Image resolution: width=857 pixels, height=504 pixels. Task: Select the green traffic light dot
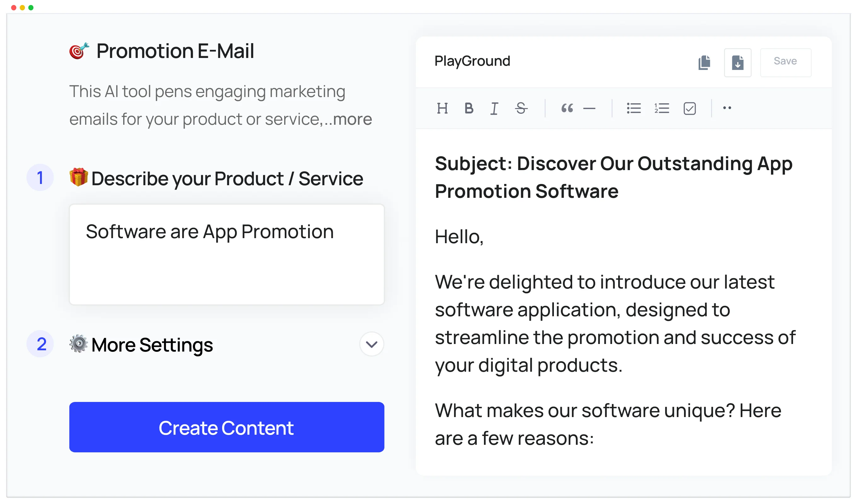(31, 7)
